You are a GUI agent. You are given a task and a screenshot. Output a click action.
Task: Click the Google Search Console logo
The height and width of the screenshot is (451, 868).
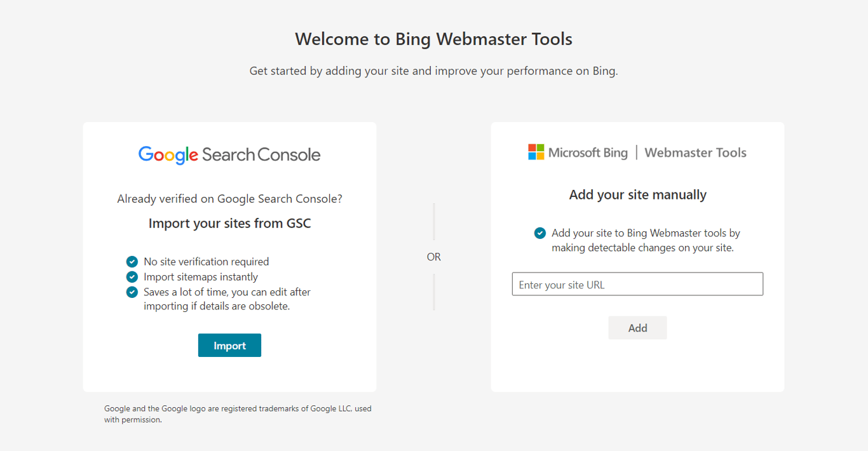tap(229, 154)
